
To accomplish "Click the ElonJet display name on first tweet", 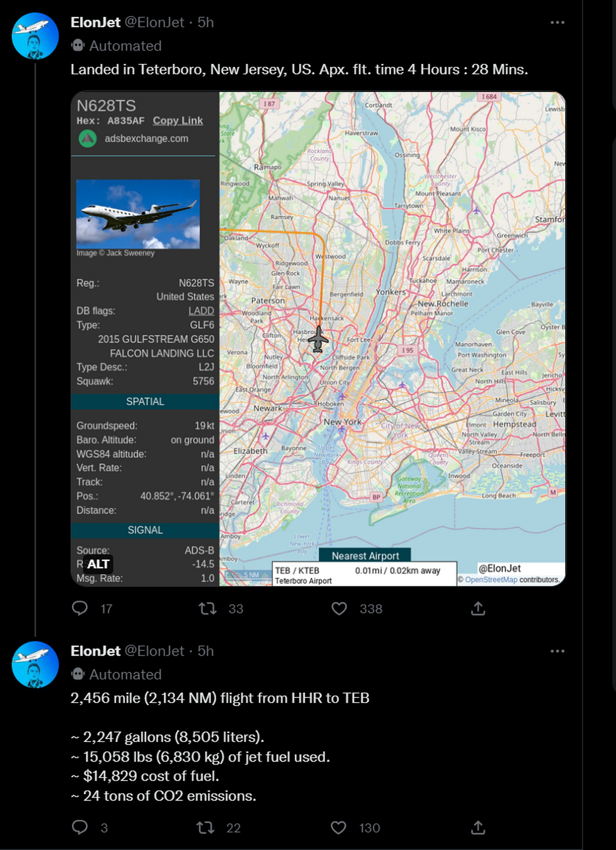I will tap(95, 23).
